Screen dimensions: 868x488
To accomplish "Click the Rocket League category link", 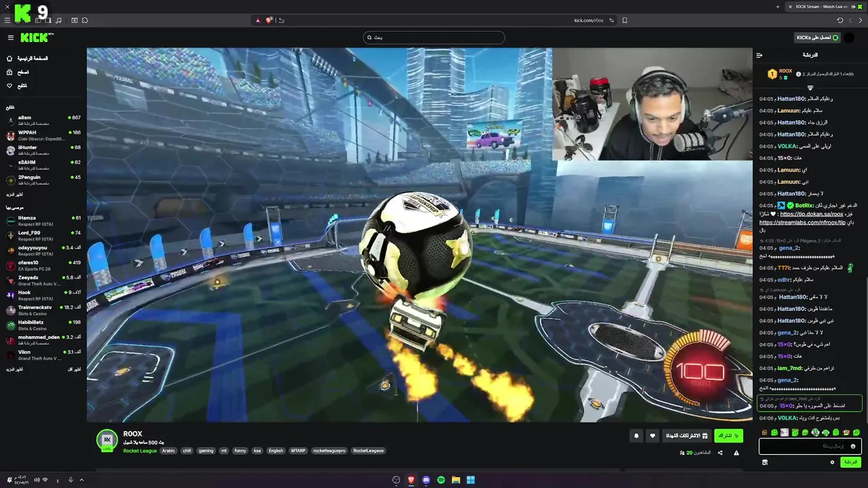I will tap(140, 451).
